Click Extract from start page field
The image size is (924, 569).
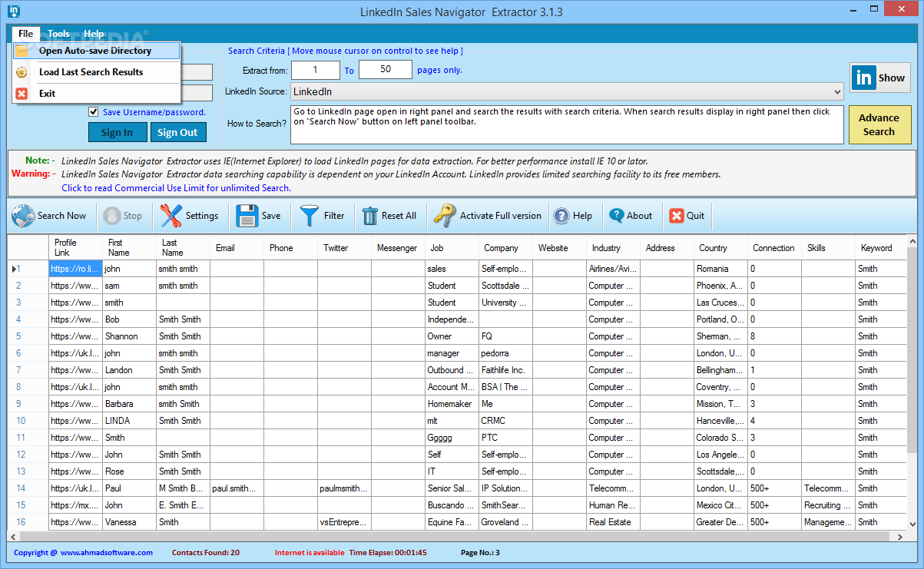(x=316, y=70)
